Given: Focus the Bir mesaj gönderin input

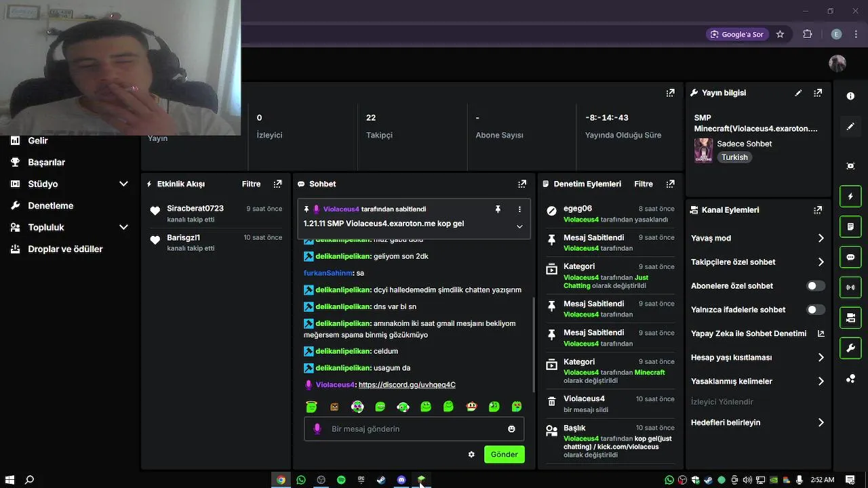Looking at the screenshot, I should point(414,429).
